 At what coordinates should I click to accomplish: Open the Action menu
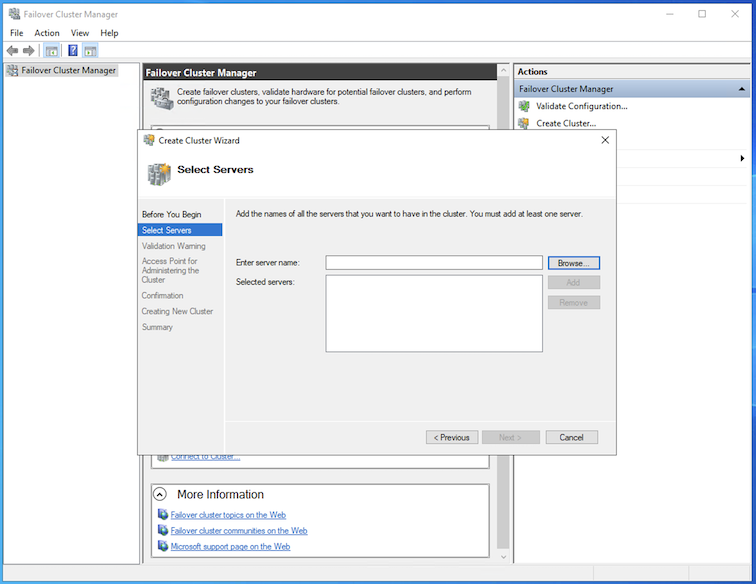[47, 33]
